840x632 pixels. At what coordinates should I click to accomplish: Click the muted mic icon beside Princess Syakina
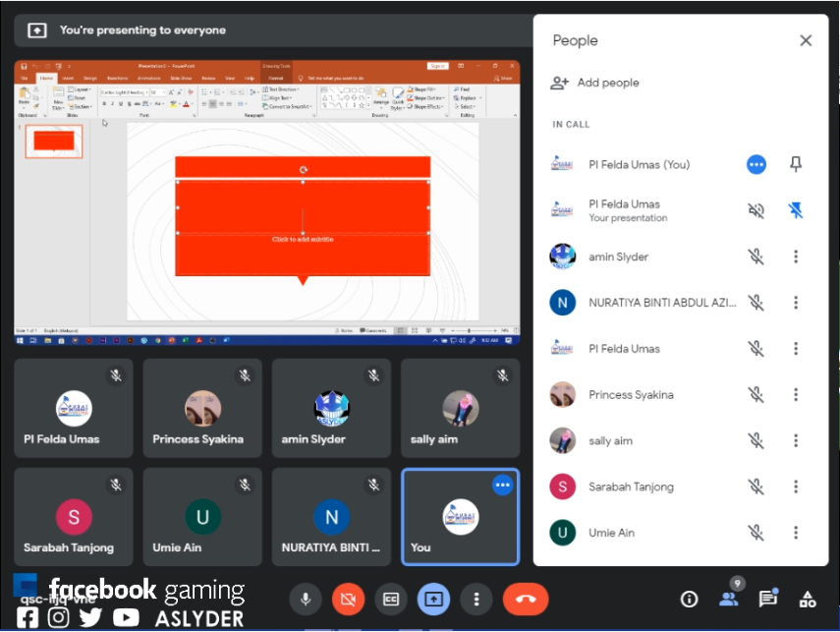tap(756, 395)
